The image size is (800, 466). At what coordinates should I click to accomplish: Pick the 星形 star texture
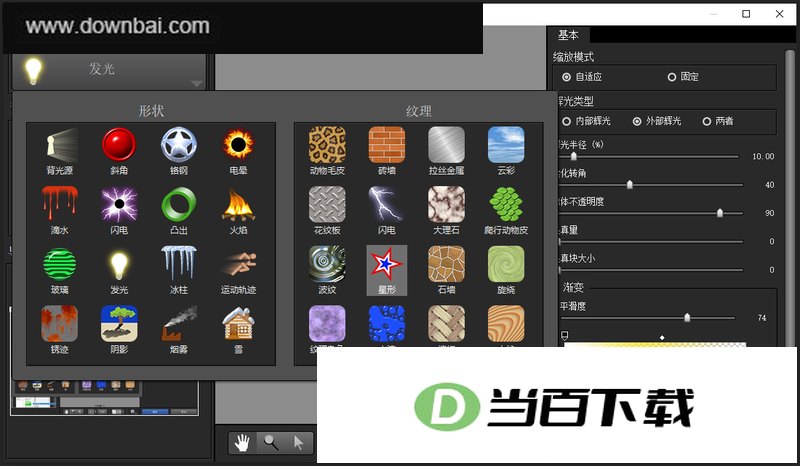tap(387, 270)
